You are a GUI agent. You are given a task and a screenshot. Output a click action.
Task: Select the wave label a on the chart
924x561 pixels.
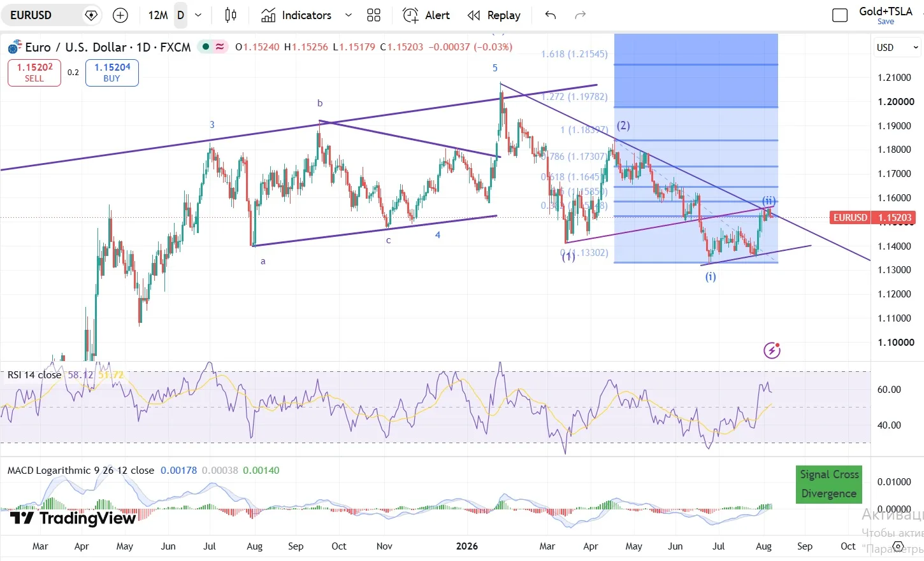263,261
